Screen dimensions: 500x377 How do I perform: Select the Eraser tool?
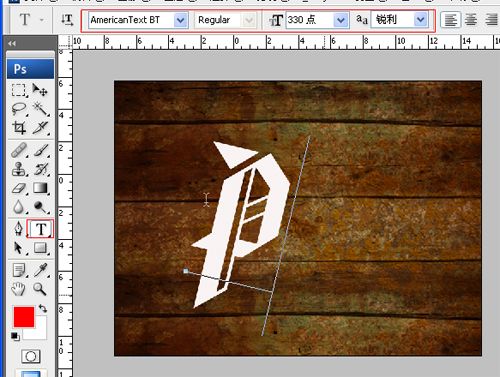pyautogui.click(x=19, y=188)
